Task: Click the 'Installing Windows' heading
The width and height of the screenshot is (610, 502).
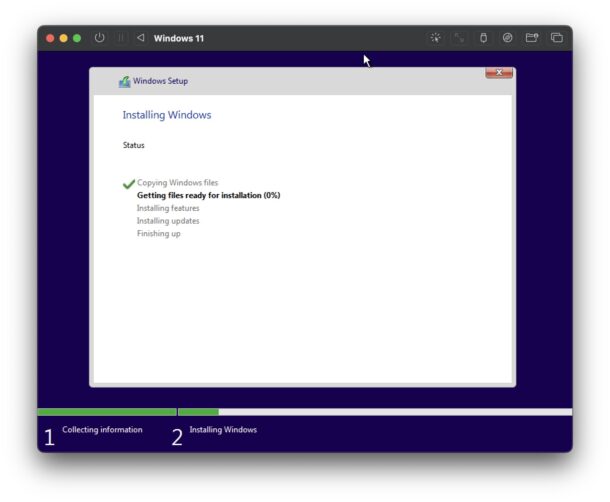Action: [x=167, y=115]
